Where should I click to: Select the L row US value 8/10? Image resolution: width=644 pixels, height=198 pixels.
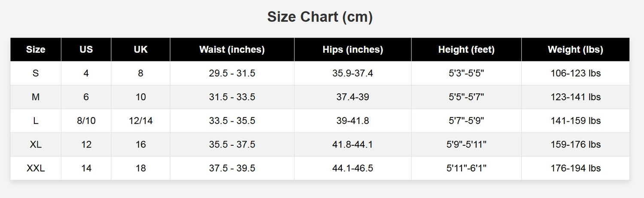pos(86,121)
